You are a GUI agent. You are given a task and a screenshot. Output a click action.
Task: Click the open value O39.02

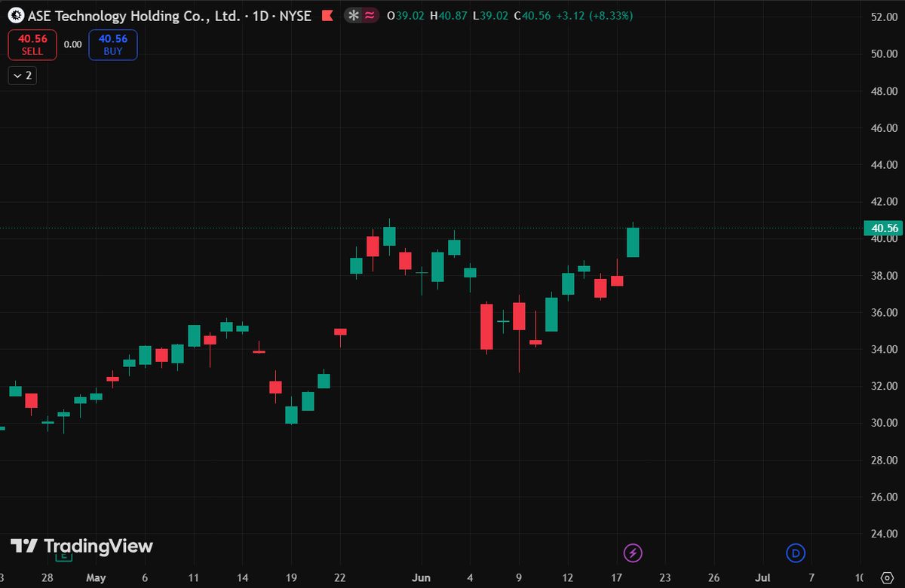coord(405,16)
